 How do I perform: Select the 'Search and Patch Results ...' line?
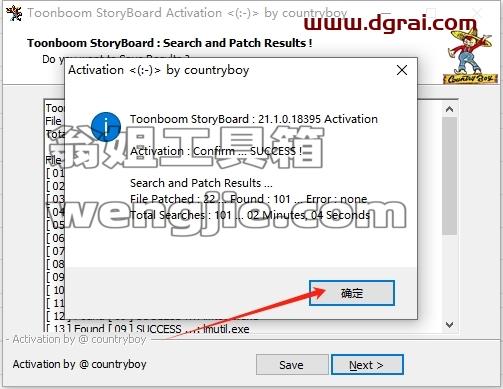coord(201,183)
